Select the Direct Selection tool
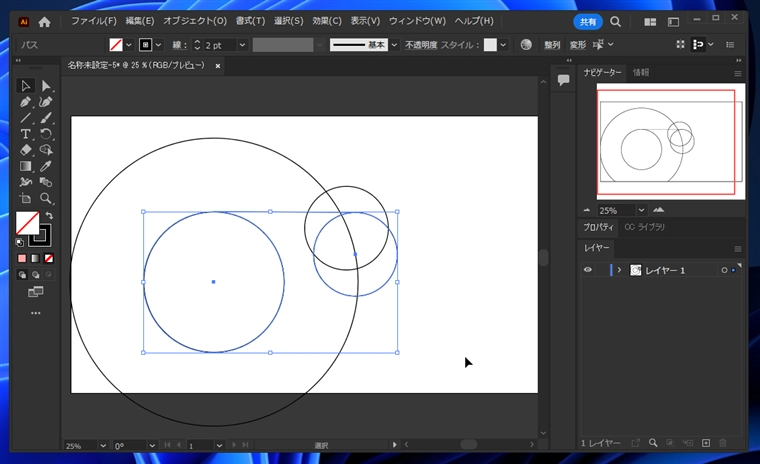This screenshot has width=760, height=464. [46, 86]
